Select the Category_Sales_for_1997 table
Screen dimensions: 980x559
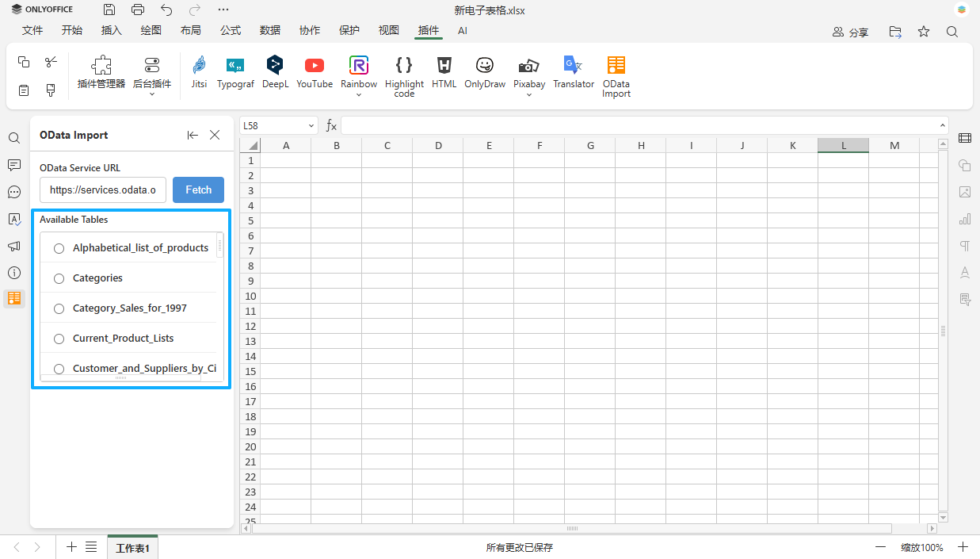click(59, 308)
